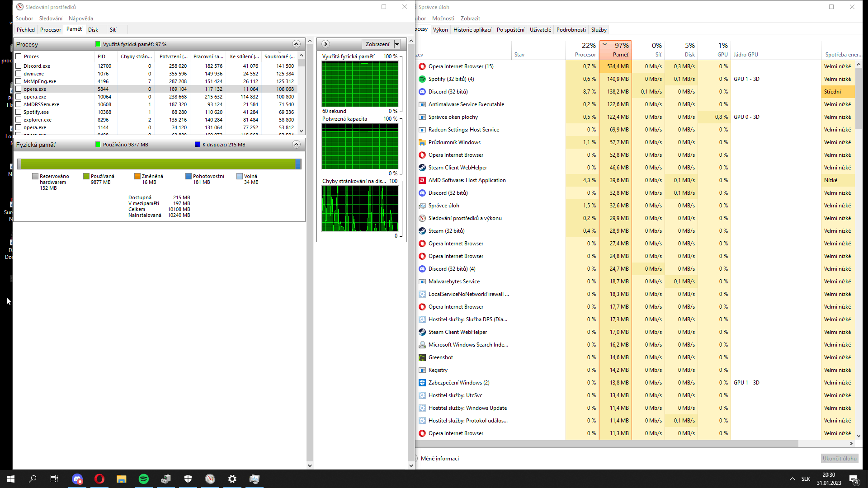Check the MsMpEng.exe process checkbox

coord(19,81)
